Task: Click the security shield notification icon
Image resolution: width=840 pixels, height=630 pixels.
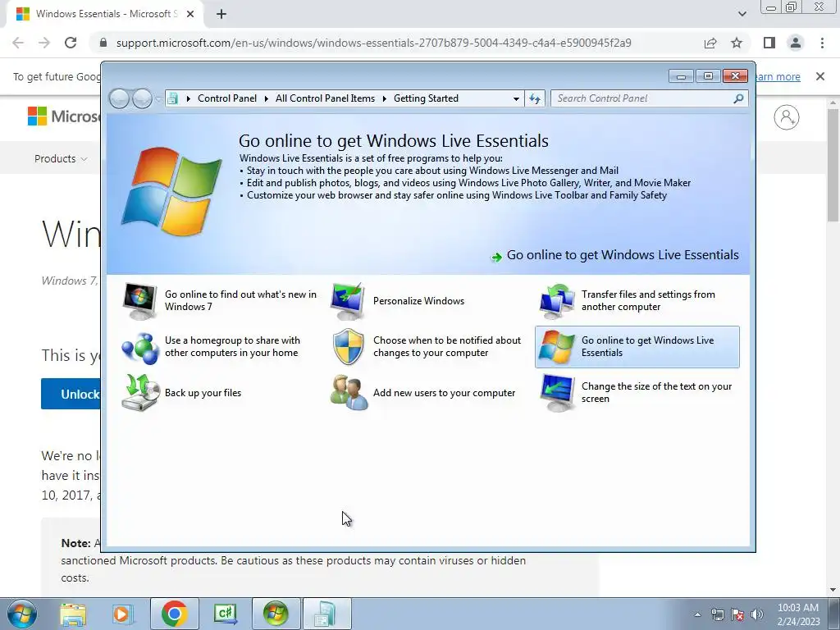Action: (x=348, y=347)
